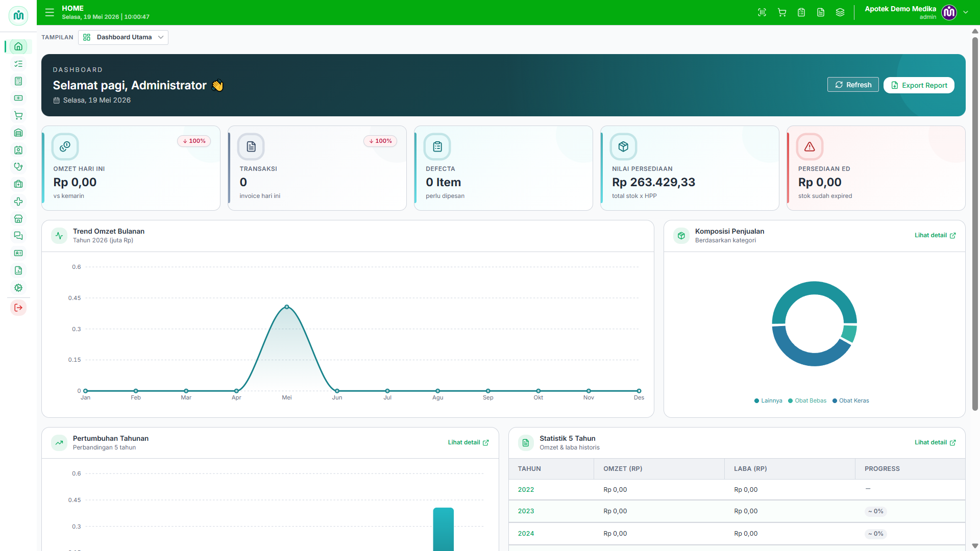Open the ID card icon in the sidebar
The width and height of the screenshot is (980, 551).
click(18, 253)
